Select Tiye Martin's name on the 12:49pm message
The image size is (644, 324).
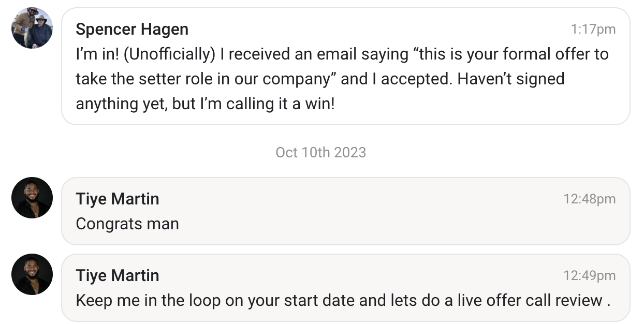[x=118, y=275]
